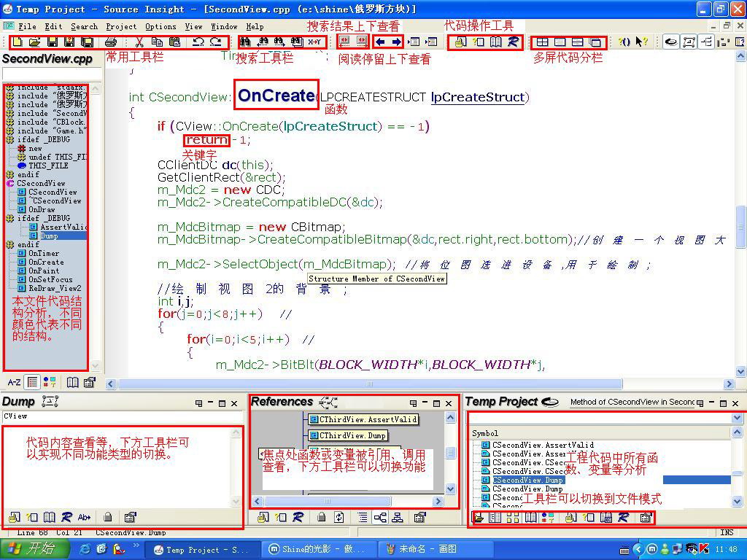Click the horizontal scrollbar under code editor
Image resolution: width=747 pixels, height=560 pixels.
point(370,384)
